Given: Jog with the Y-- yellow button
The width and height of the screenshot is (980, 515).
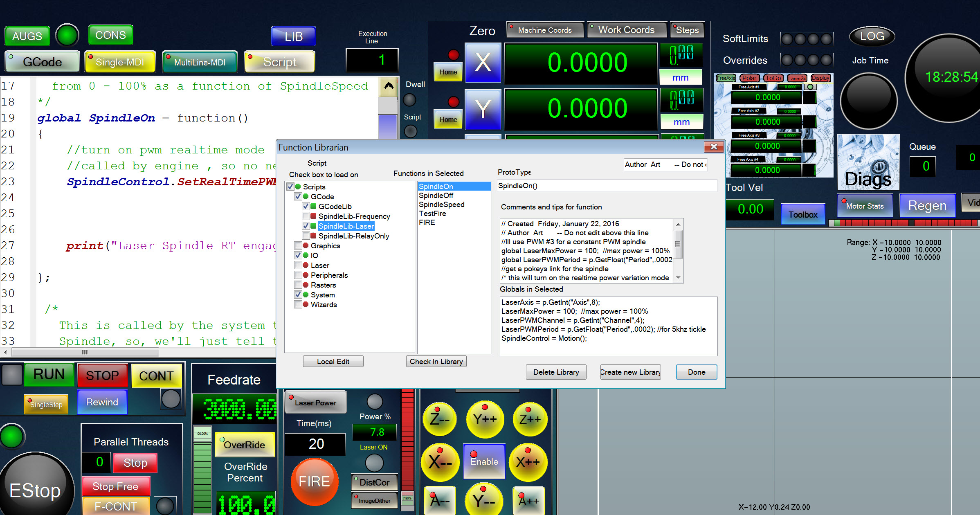Looking at the screenshot, I should tap(484, 500).
